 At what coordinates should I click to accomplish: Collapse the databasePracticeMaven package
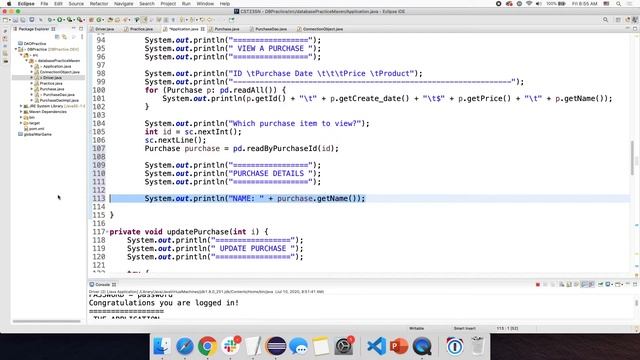point(27,60)
